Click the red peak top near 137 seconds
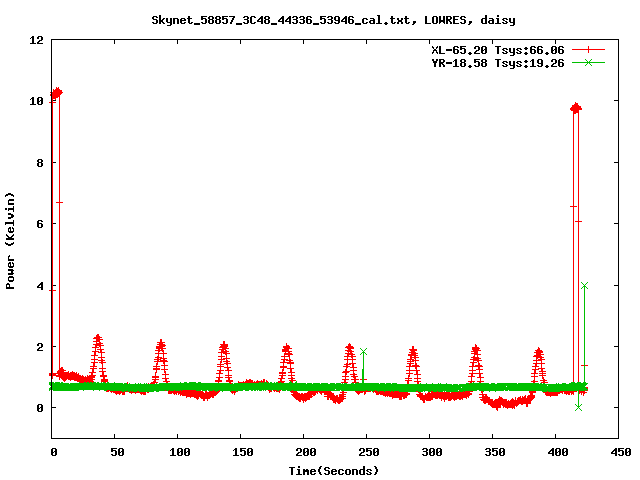Screen dimensions: 640x480 224,346
